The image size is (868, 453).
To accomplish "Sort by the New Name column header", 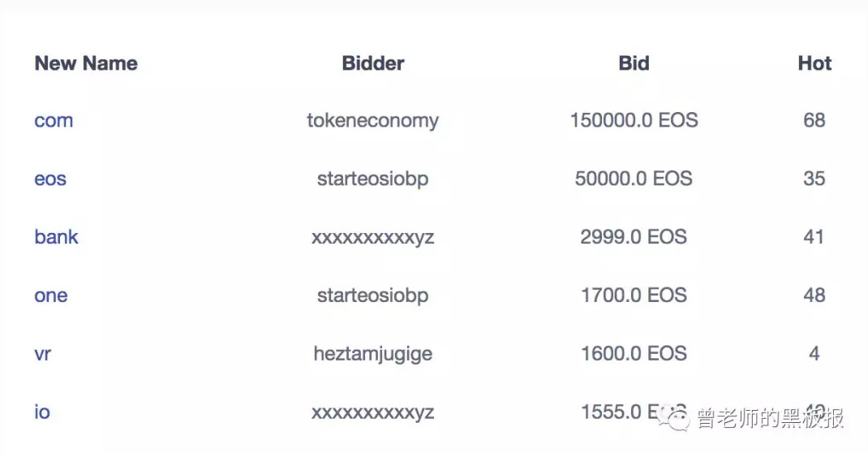I will click(86, 63).
